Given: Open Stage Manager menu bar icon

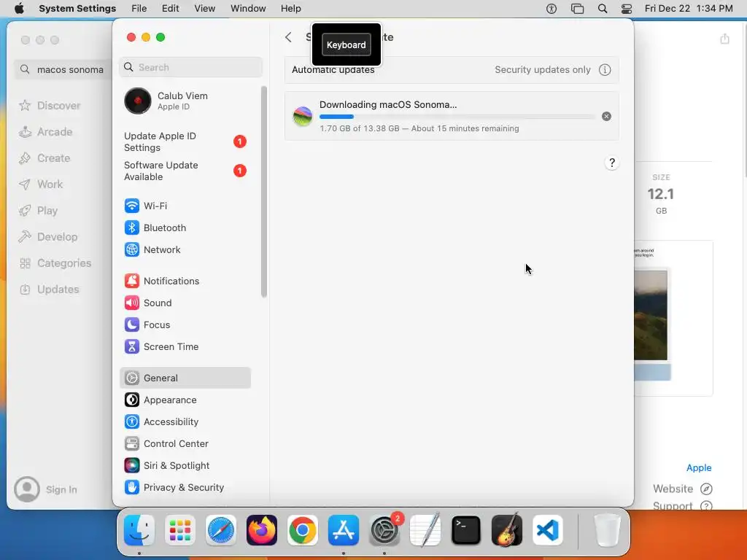Looking at the screenshot, I should (x=578, y=9).
